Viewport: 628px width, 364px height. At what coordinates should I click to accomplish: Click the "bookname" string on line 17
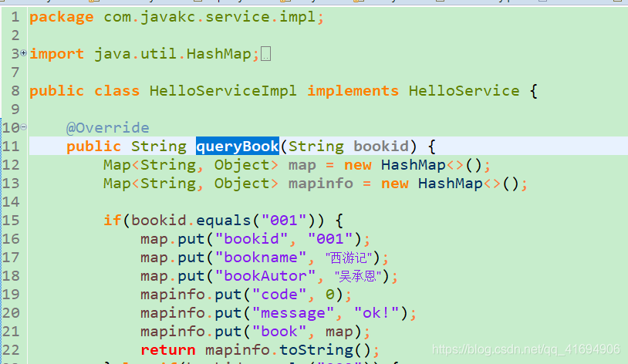click(260, 258)
